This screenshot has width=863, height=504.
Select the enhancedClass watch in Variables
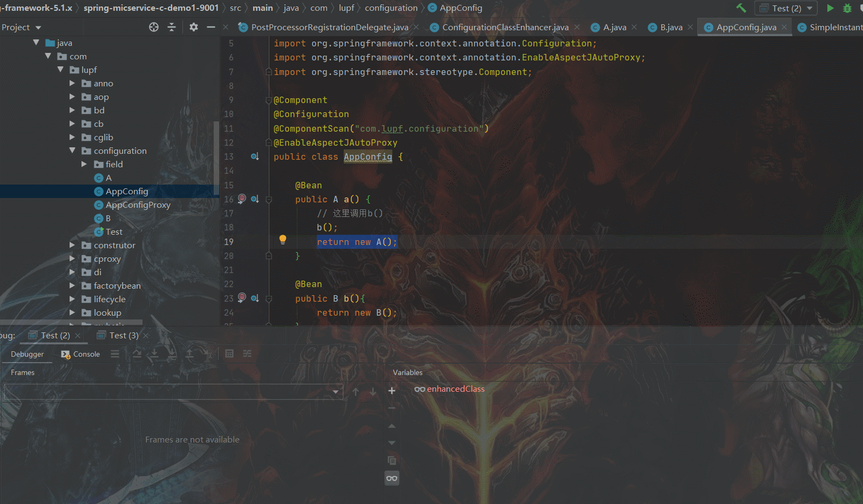coord(456,389)
